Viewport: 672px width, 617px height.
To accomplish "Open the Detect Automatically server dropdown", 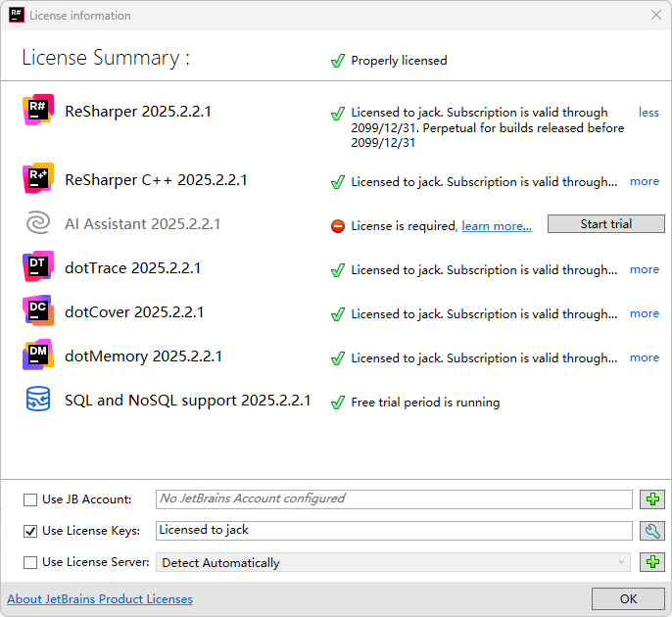I will pos(394,562).
